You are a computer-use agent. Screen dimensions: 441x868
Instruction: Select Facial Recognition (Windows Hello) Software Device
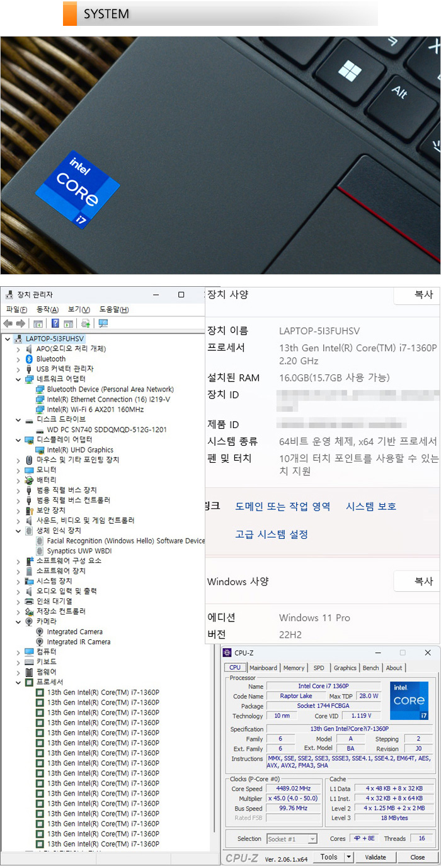click(x=126, y=540)
